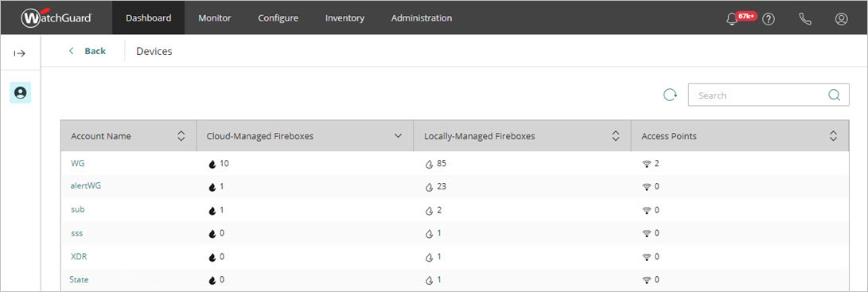Sort by Account Name column arrows
This screenshot has height=292, width=868.
181,136
